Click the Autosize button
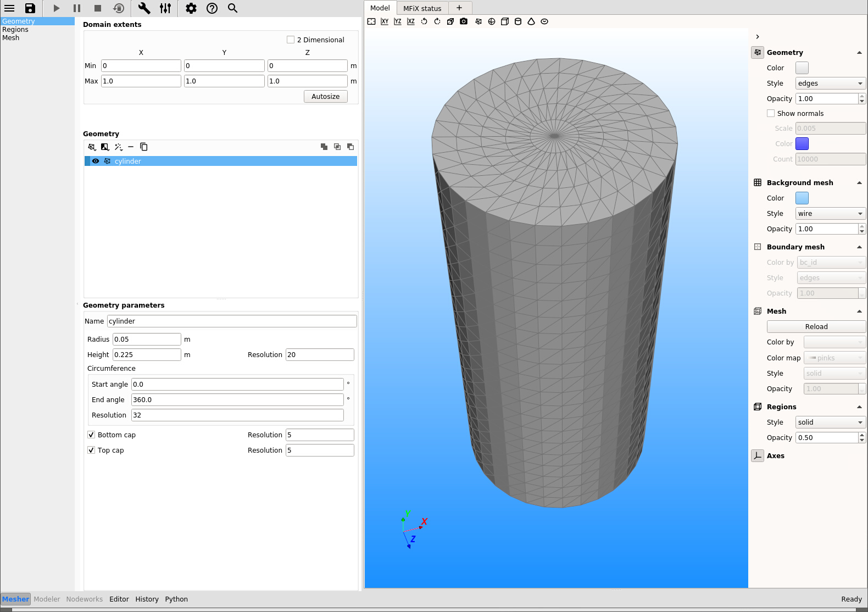 tap(325, 97)
